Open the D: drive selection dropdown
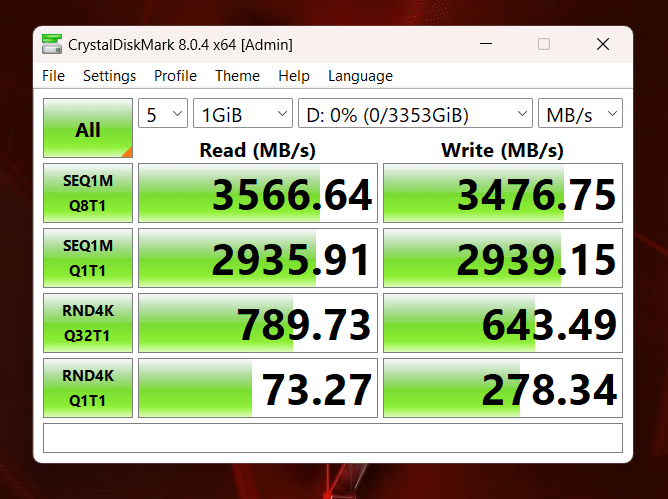668x499 pixels. [x=415, y=114]
